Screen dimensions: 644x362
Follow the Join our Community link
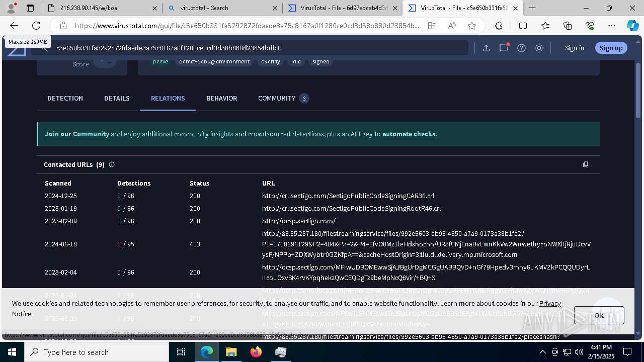(77, 134)
